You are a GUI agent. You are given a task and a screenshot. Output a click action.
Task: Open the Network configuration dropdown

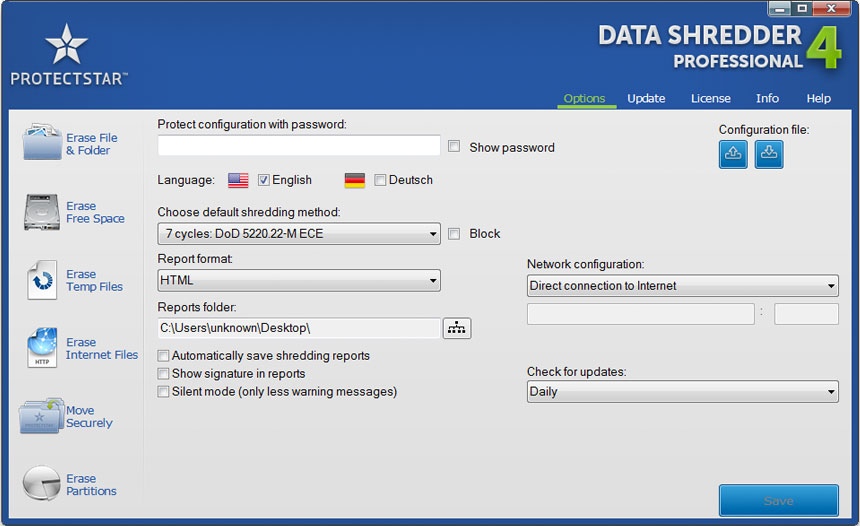[x=682, y=286]
